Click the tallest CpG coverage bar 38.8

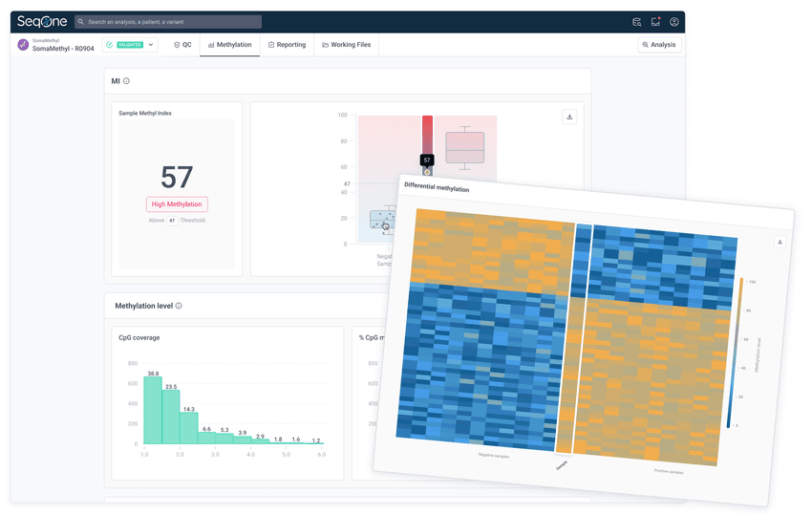click(x=153, y=410)
